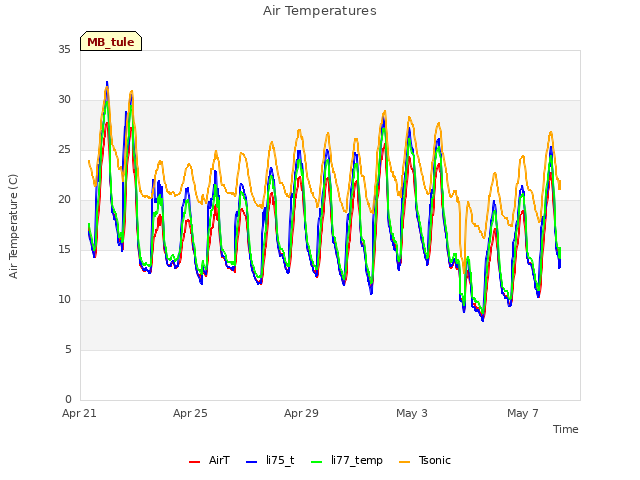Click the 10 y-axis tick label
The height and width of the screenshot is (480, 640).
coord(64,300)
